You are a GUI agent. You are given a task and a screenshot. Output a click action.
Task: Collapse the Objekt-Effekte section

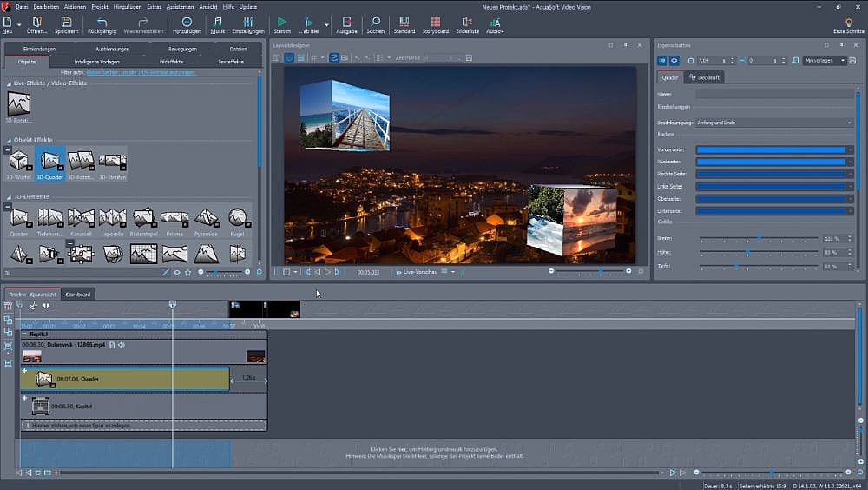click(9, 140)
